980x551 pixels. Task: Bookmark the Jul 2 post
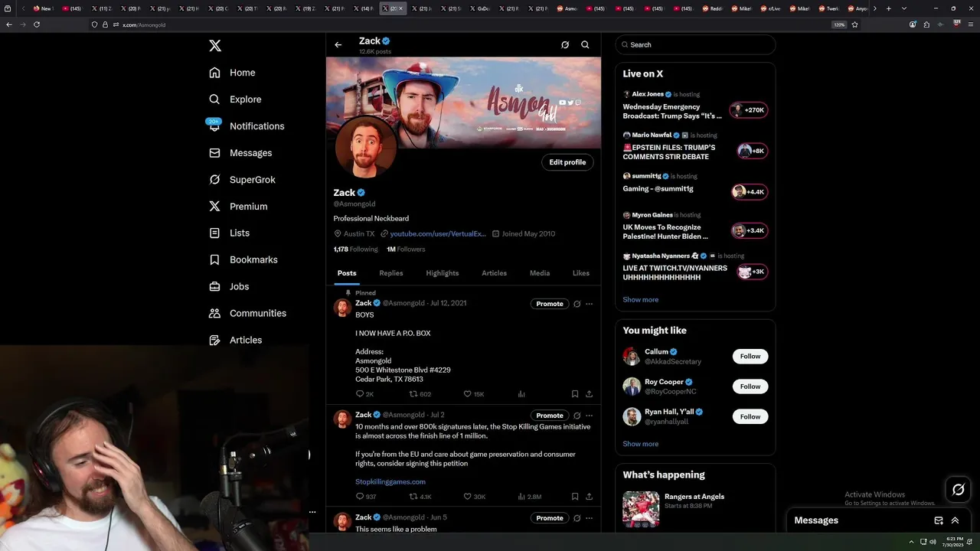(x=574, y=497)
